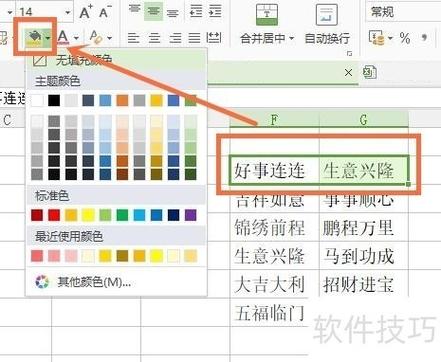Click the distributed alignment icon

(214, 37)
